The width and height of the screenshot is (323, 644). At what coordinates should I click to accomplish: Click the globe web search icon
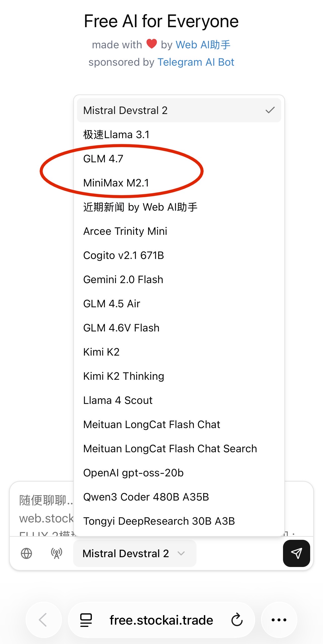(26, 553)
